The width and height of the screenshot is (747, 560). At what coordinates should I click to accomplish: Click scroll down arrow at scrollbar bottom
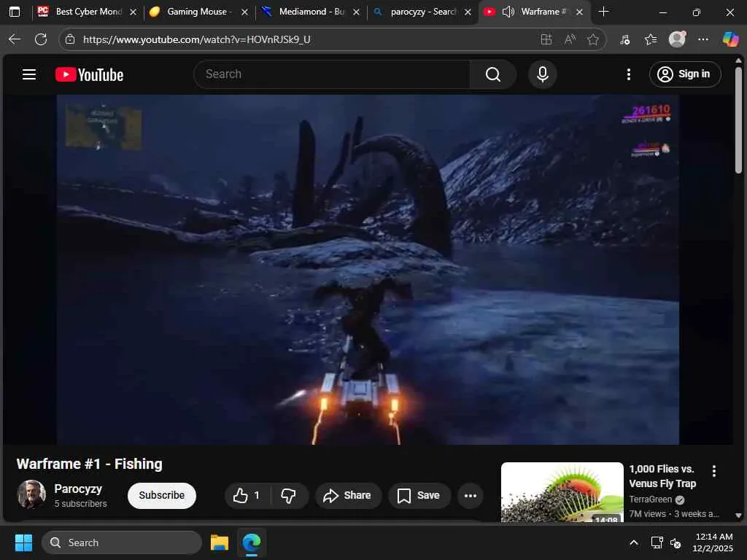738,516
